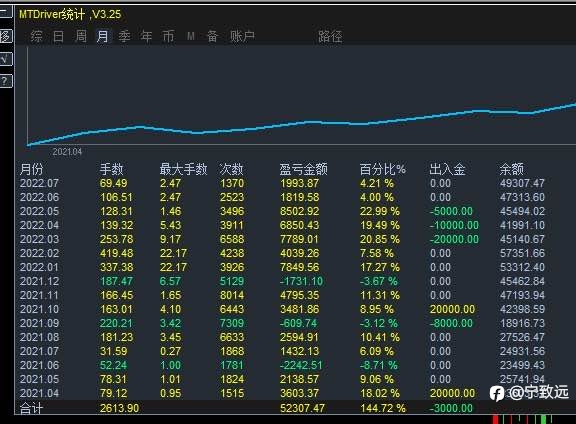Click the 余额 column header
The height and width of the screenshot is (424, 576).
coord(511,169)
